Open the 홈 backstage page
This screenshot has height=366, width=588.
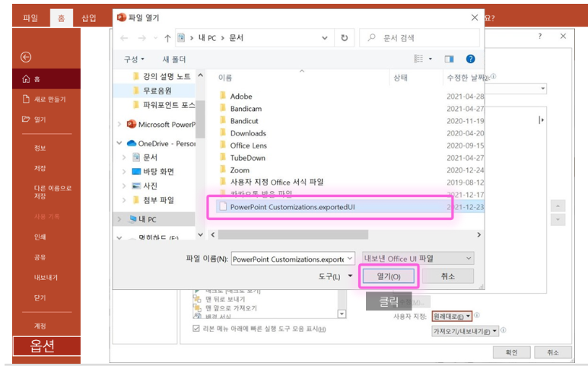tap(46, 78)
